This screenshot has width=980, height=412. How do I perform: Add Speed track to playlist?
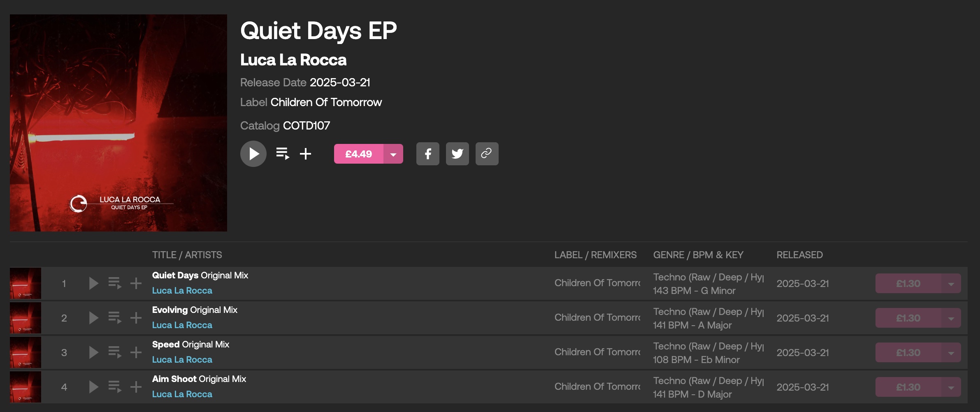[136, 352]
